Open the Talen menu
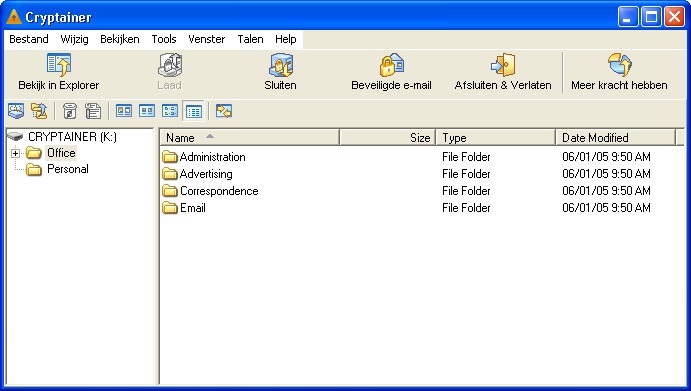 (x=250, y=39)
